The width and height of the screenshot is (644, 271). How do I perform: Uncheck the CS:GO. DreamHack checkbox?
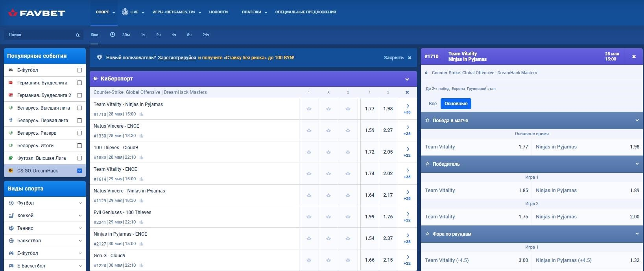[x=79, y=171]
